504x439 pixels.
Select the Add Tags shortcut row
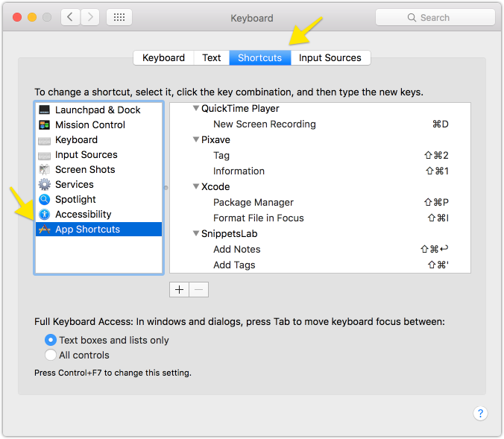pos(320,265)
